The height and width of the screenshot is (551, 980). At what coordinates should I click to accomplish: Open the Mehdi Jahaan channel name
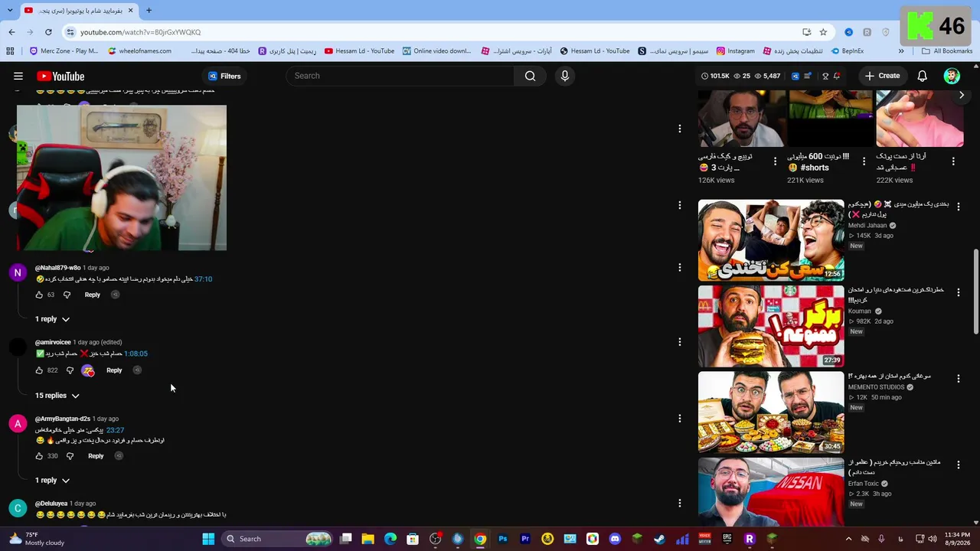[x=867, y=226]
